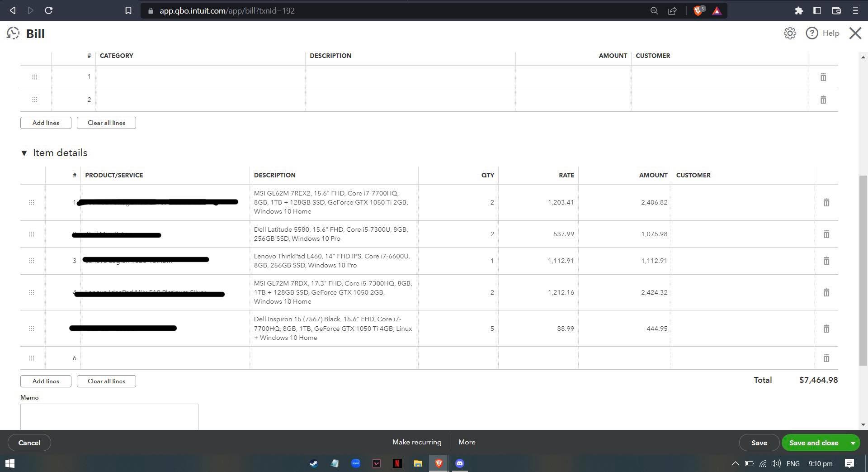Image resolution: width=868 pixels, height=472 pixels.
Task: Expand the Save and close dropdown arrow
Action: [x=853, y=443]
